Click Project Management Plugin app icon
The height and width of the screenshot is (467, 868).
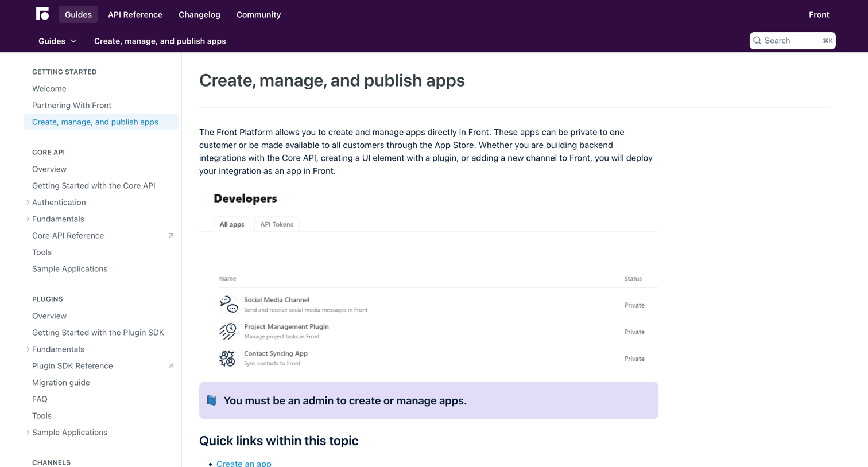click(x=228, y=332)
